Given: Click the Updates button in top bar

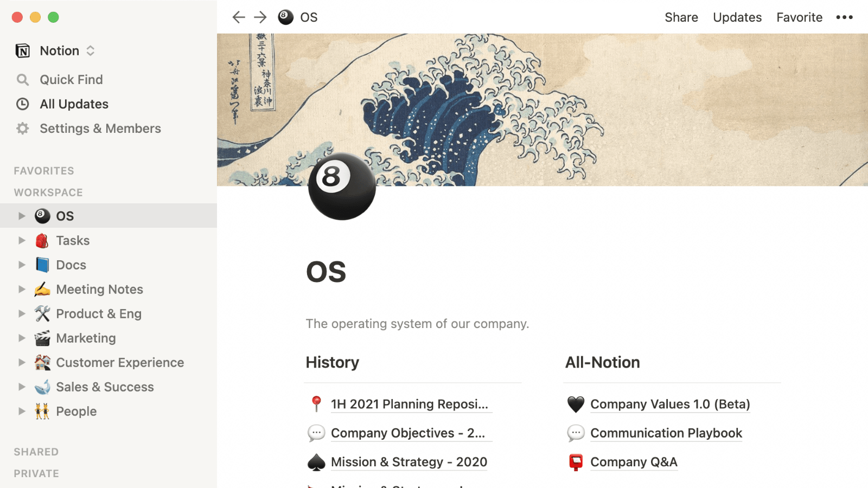Looking at the screenshot, I should pos(737,17).
